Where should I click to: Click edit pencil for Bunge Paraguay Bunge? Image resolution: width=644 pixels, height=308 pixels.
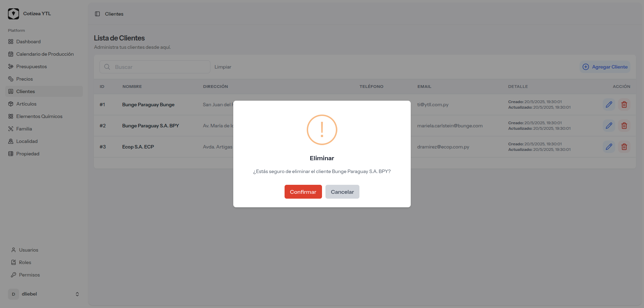[x=609, y=105]
